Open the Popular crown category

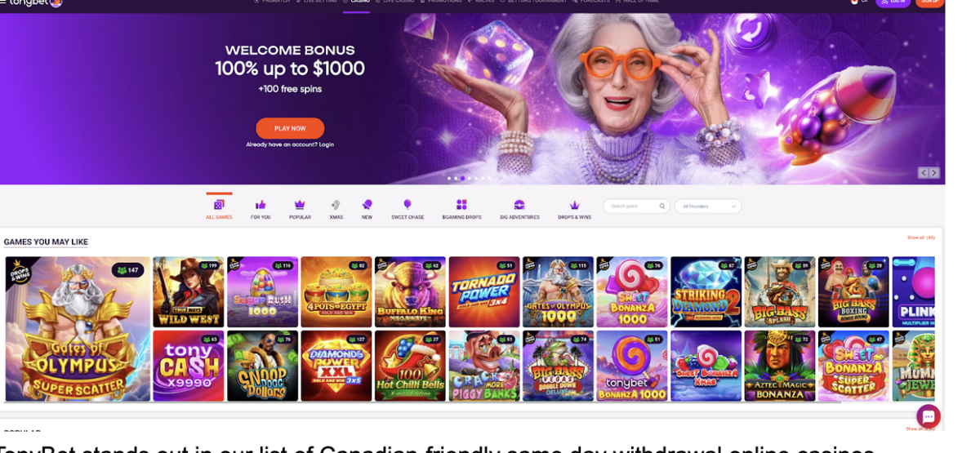tap(300, 205)
